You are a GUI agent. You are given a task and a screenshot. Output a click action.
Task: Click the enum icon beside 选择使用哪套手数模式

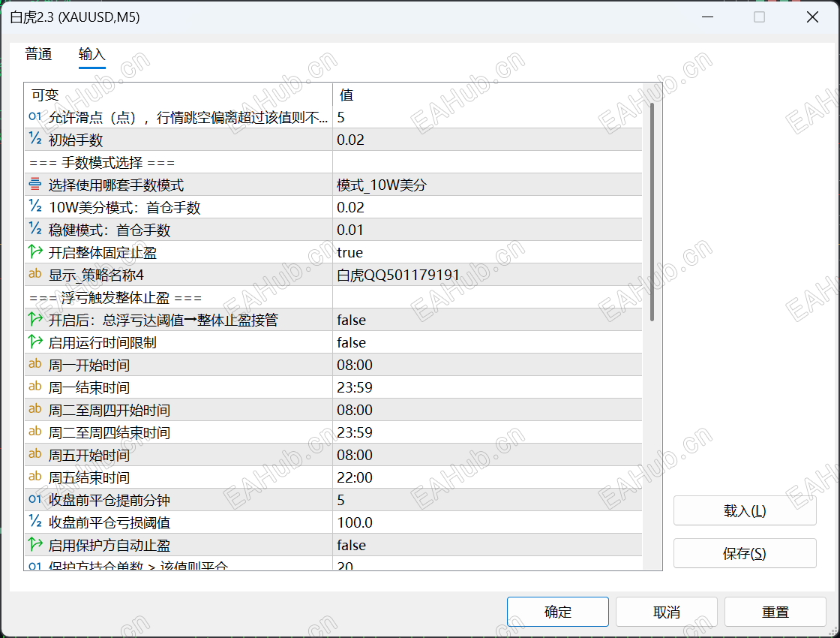point(35,184)
